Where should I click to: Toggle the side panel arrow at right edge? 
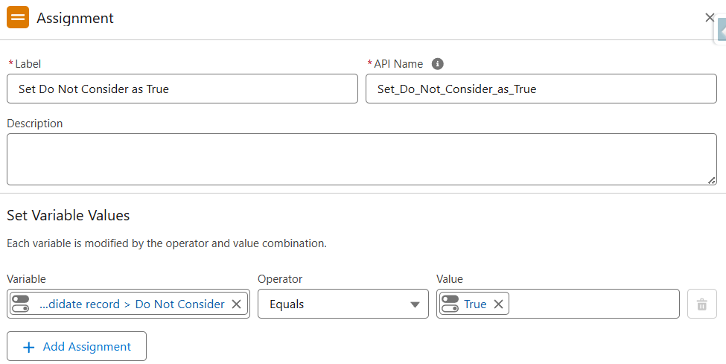pos(721,31)
